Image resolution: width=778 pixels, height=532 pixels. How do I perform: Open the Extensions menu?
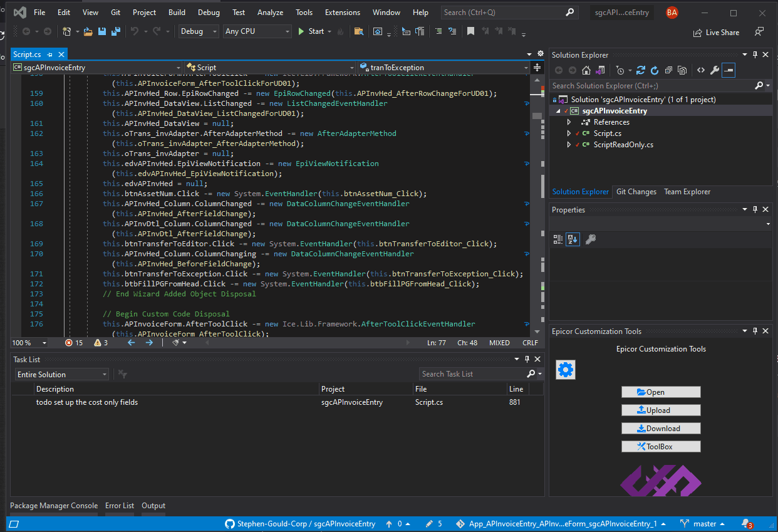click(343, 13)
